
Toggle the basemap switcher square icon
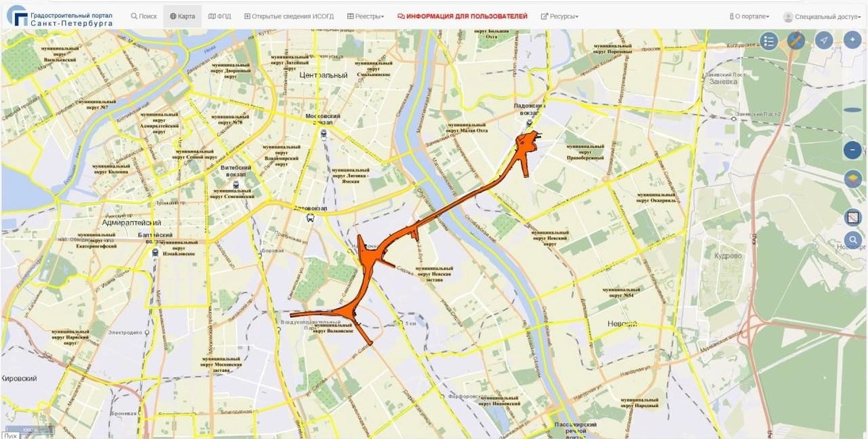tap(853, 216)
